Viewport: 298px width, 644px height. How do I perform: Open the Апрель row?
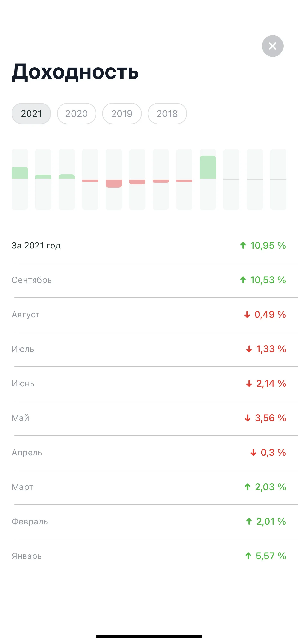(149, 453)
